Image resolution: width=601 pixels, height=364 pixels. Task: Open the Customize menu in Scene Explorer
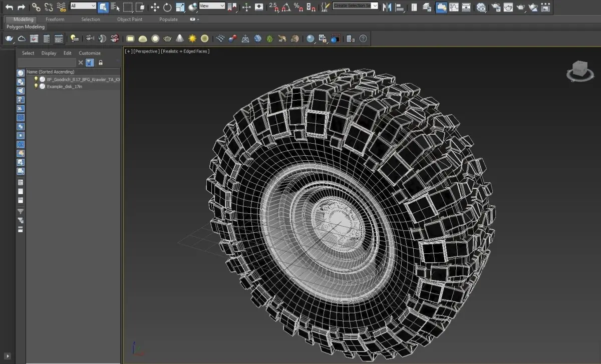(90, 53)
